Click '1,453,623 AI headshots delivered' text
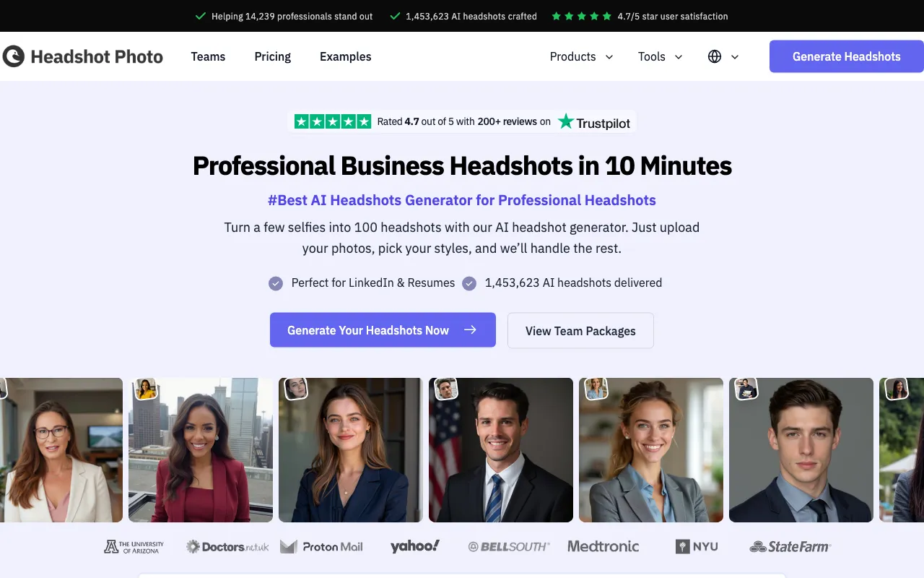 pos(573,283)
